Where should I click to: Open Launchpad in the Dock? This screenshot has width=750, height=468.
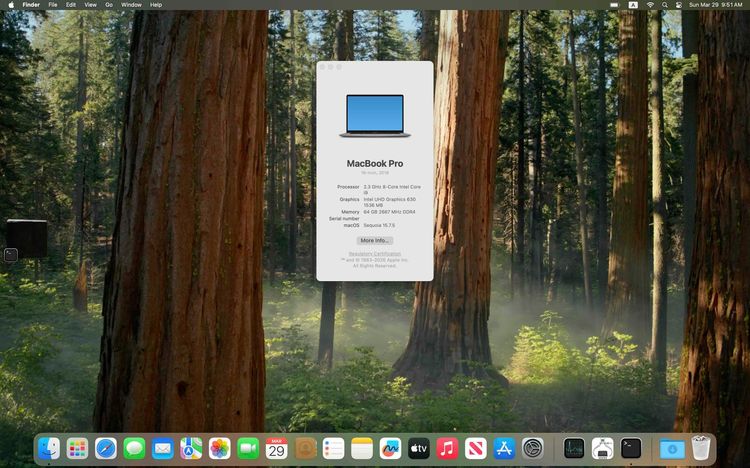pyautogui.click(x=77, y=449)
